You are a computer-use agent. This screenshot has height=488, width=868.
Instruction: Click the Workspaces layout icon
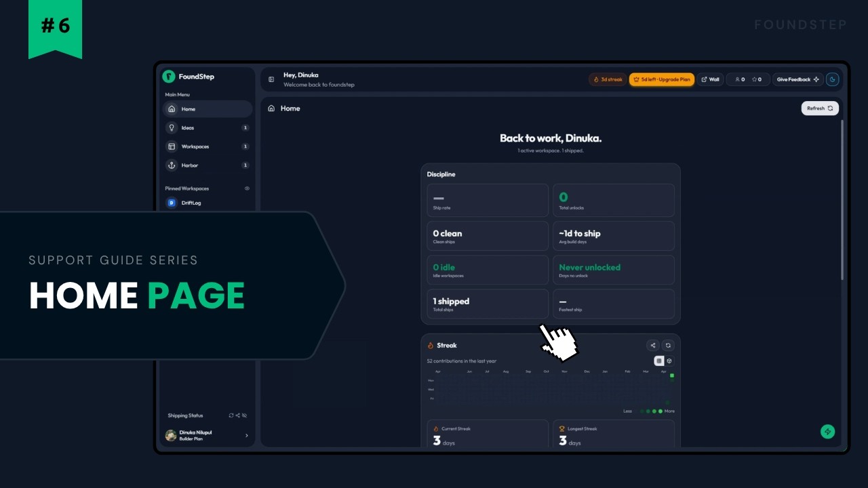[172, 146]
